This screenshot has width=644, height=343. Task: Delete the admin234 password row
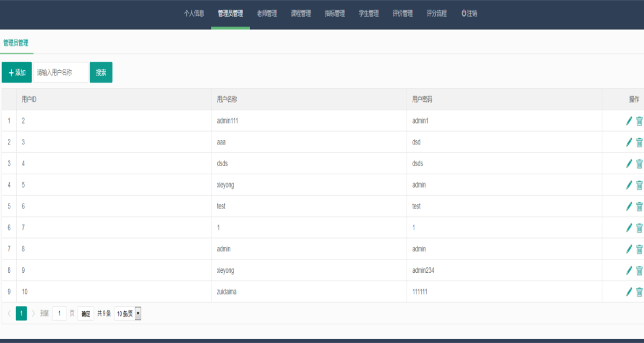(639, 271)
